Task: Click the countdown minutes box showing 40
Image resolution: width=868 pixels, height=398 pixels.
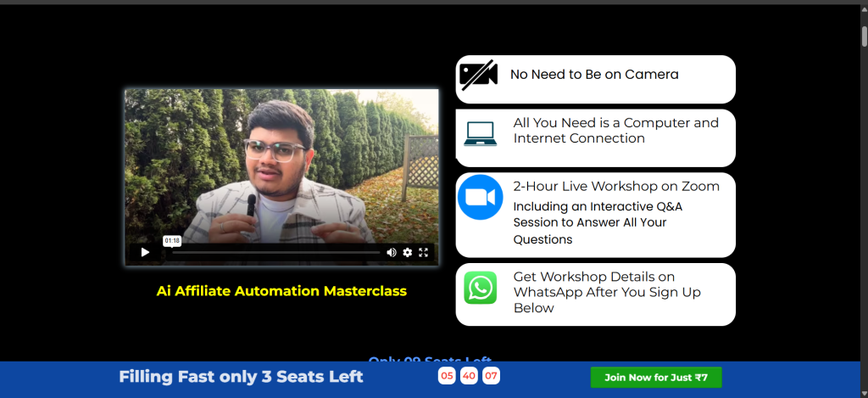Action: (x=469, y=376)
